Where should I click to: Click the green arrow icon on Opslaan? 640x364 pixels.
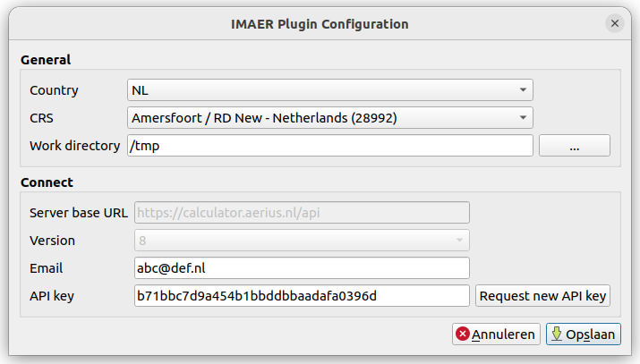point(556,334)
